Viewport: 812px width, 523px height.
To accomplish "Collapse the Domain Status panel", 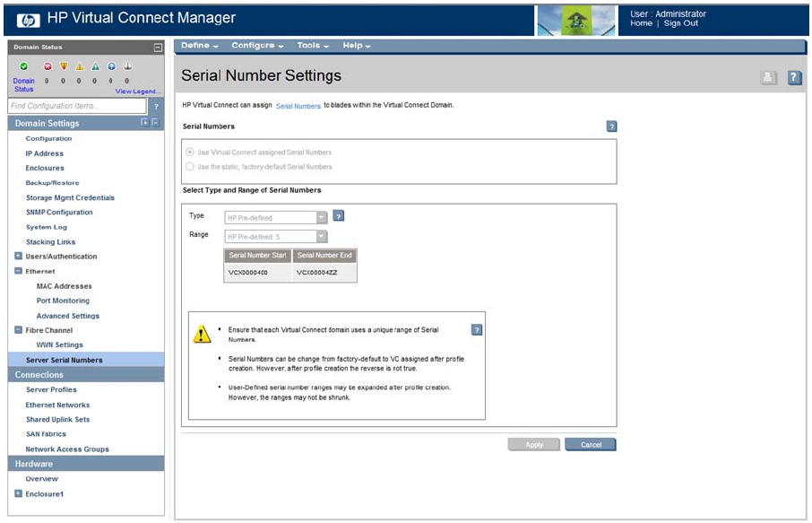I will pos(158,48).
